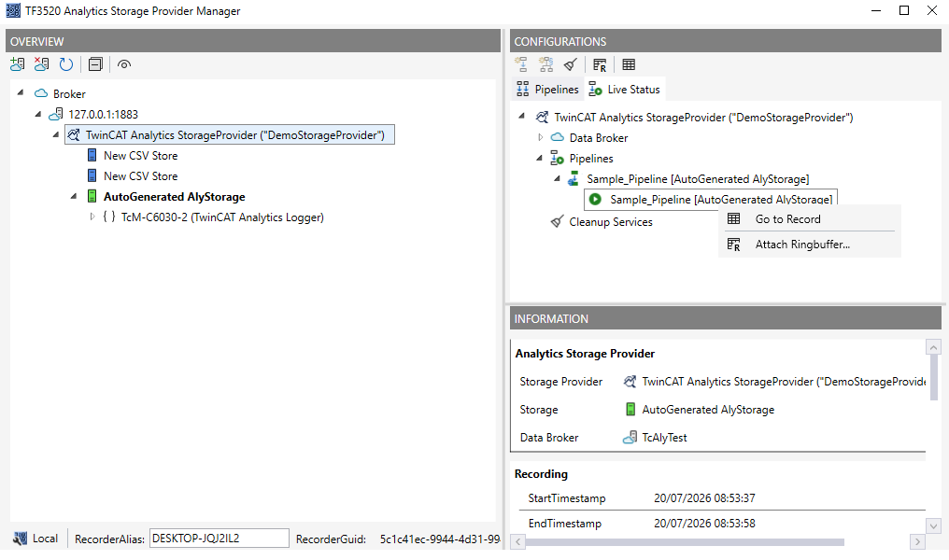Click the Information panel scroll up arrow
Image resolution: width=949 pixels, height=560 pixels.
pyautogui.click(x=933, y=348)
